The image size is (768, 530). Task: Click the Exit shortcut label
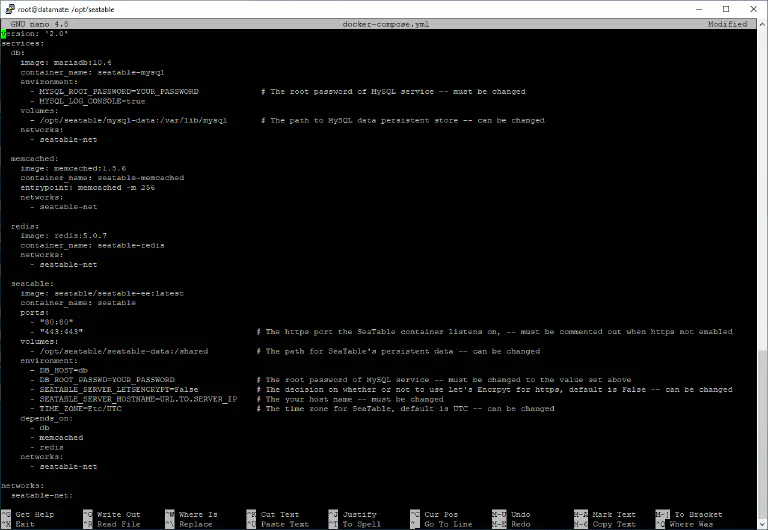point(25,524)
